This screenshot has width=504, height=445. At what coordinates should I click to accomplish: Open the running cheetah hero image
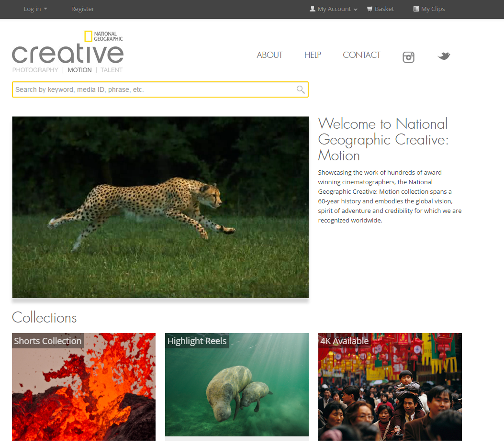160,207
